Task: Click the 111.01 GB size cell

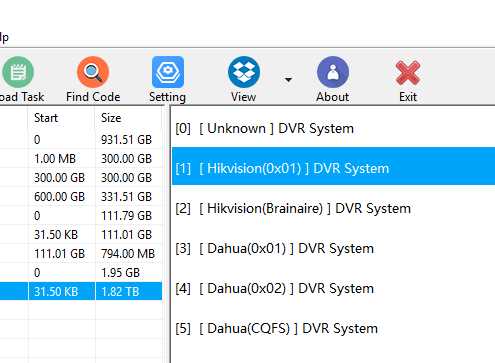Action: click(129, 234)
